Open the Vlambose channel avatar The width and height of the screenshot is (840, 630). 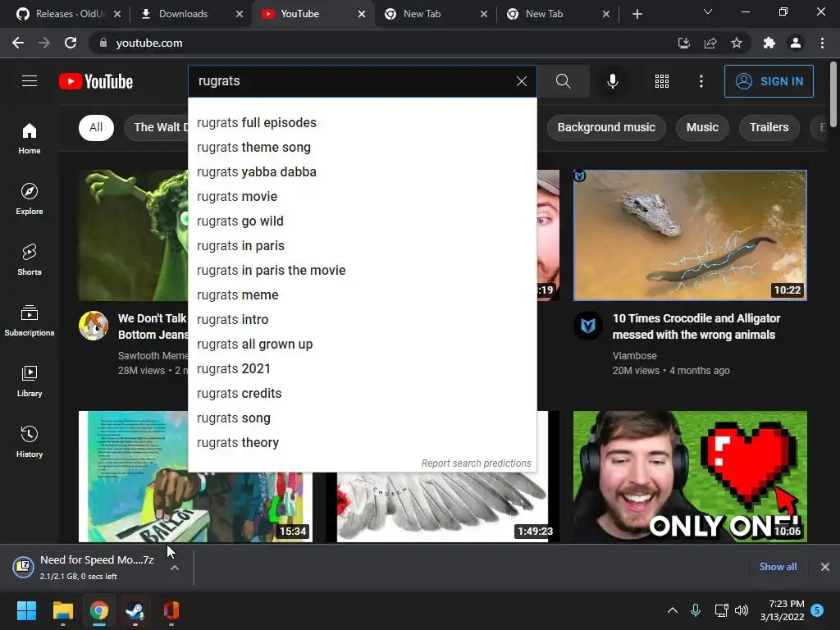[x=588, y=325]
